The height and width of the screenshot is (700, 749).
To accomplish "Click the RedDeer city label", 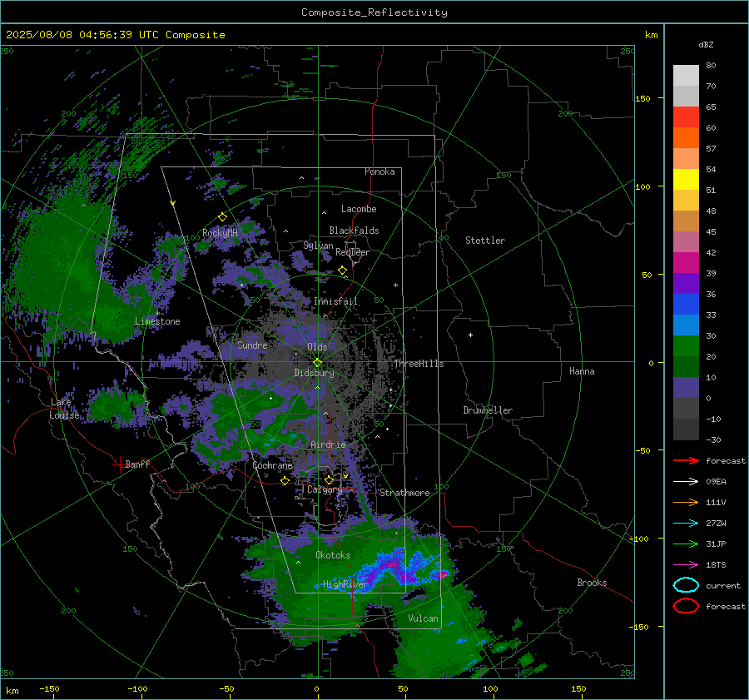I will (x=353, y=252).
